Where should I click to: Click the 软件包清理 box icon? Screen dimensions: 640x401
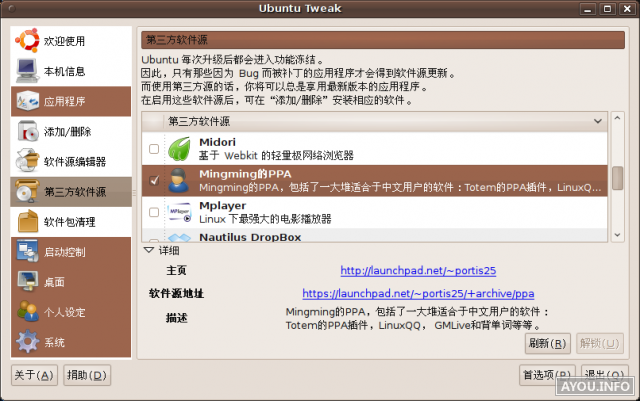coord(27,221)
